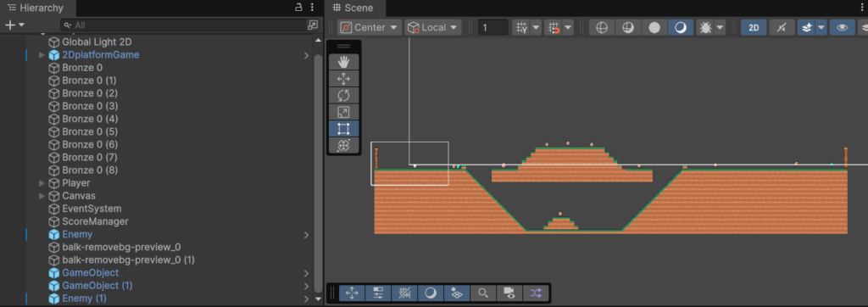Image resolution: width=868 pixels, height=307 pixels.
Task: Expand the 2DplatformGame object
Action: click(42, 55)
